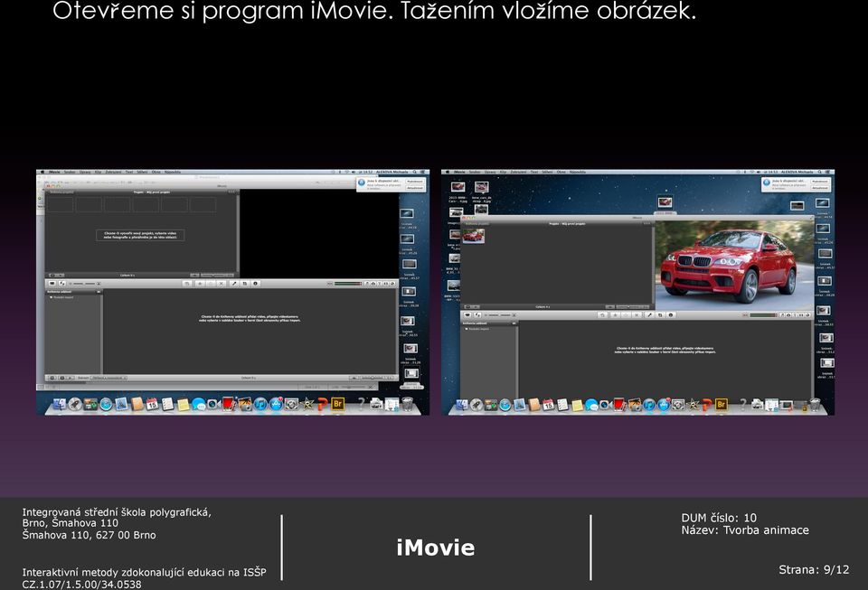Open the Trash in the right screenshot's dock
868x590 pixels.
tap(815, 405)
